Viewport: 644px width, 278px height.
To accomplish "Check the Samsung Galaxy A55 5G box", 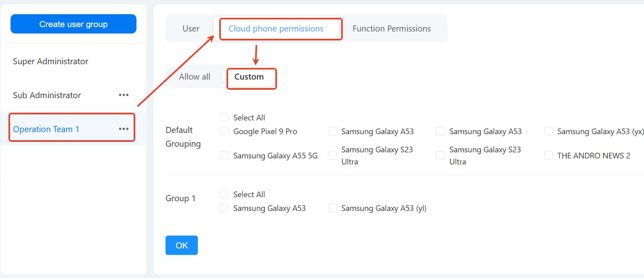I will [224, 156].
